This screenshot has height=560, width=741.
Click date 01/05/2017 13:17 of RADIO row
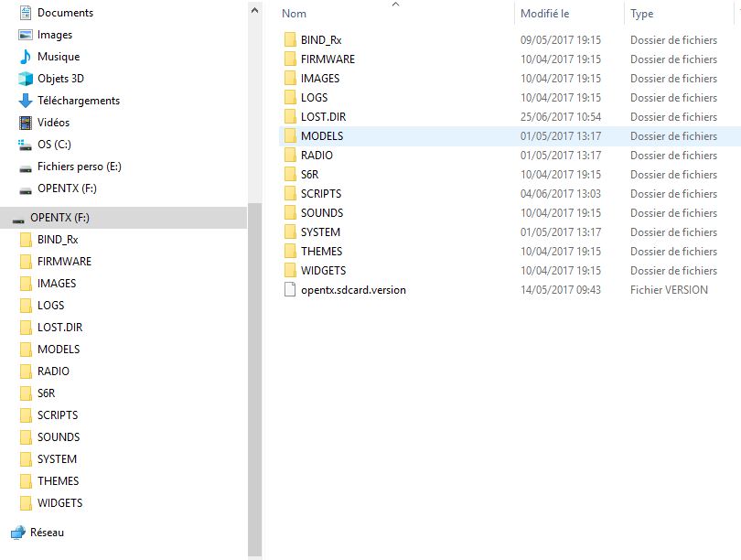(561, 156)
